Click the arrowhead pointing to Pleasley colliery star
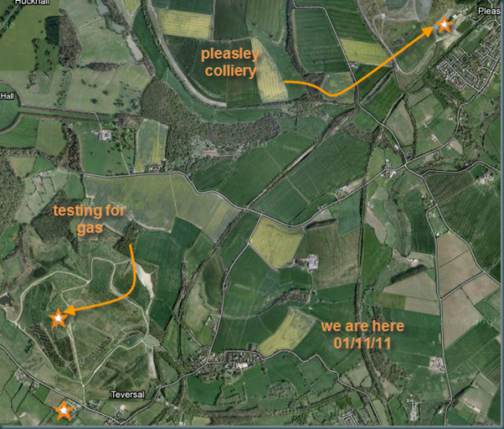The width and height of the screenshot is (504, 429). (429, 32)
